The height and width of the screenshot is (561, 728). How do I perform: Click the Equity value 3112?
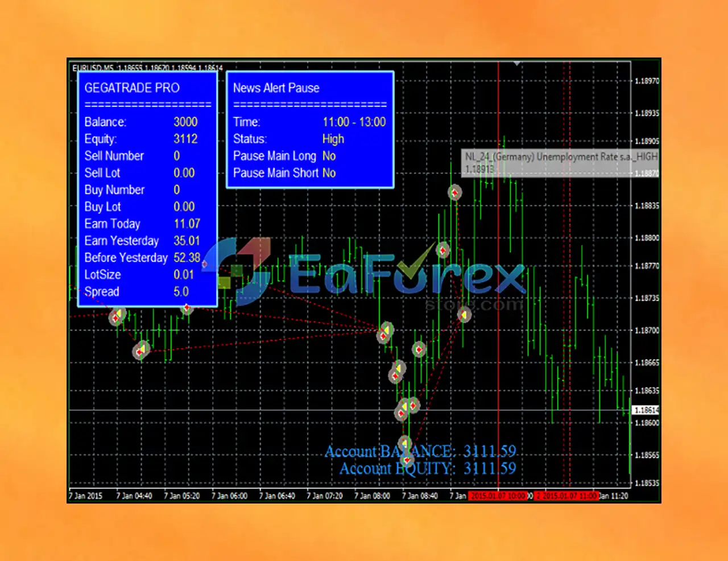coord(185,139)
